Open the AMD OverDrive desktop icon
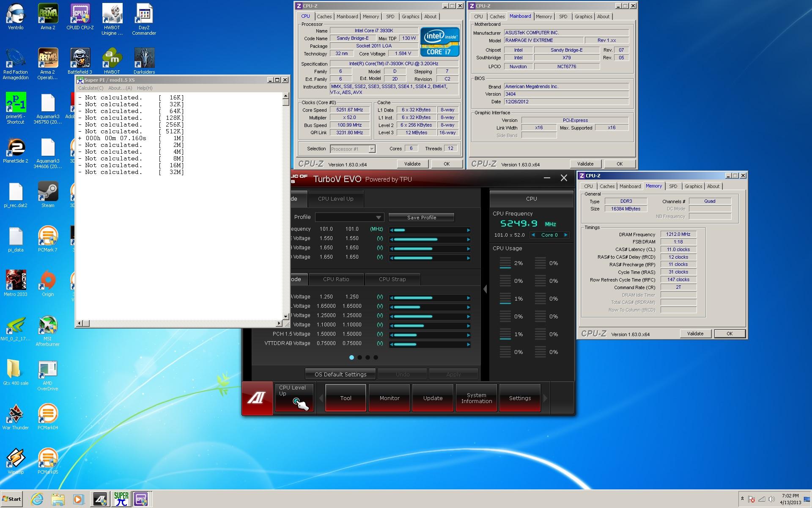 (48, 375)
